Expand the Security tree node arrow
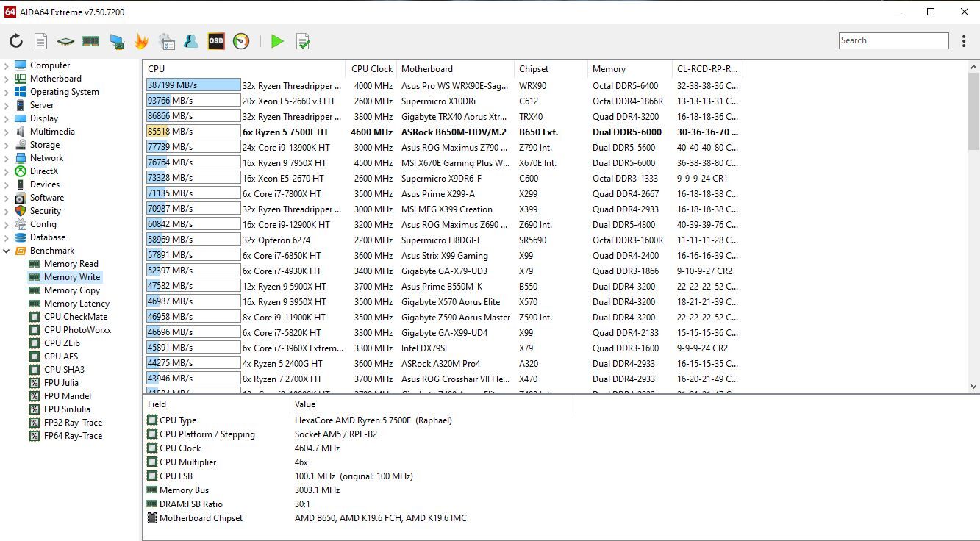Image resolution: width=980 pixels, height=541 pixels. 7,211
